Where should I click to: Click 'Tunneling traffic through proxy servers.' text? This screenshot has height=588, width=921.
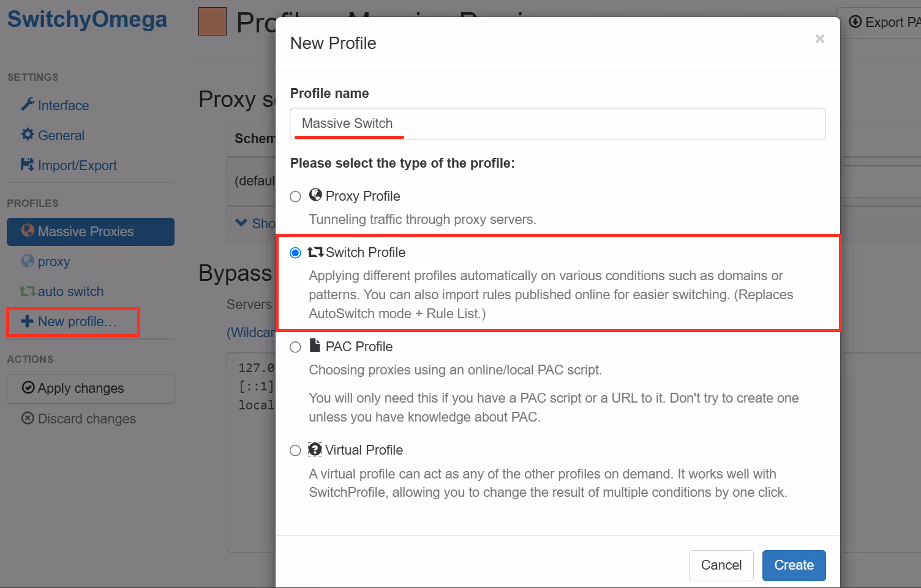(x=423, y=220)
